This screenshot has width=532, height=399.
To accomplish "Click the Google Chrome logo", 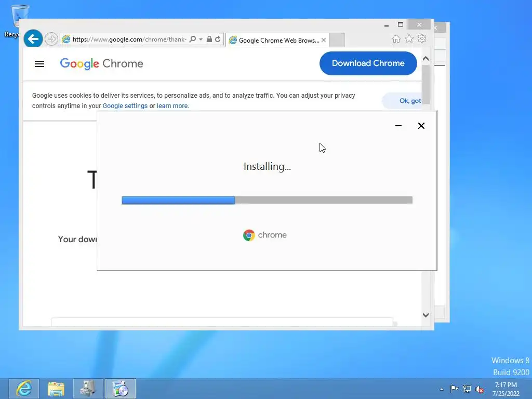I will click(101, 63).
